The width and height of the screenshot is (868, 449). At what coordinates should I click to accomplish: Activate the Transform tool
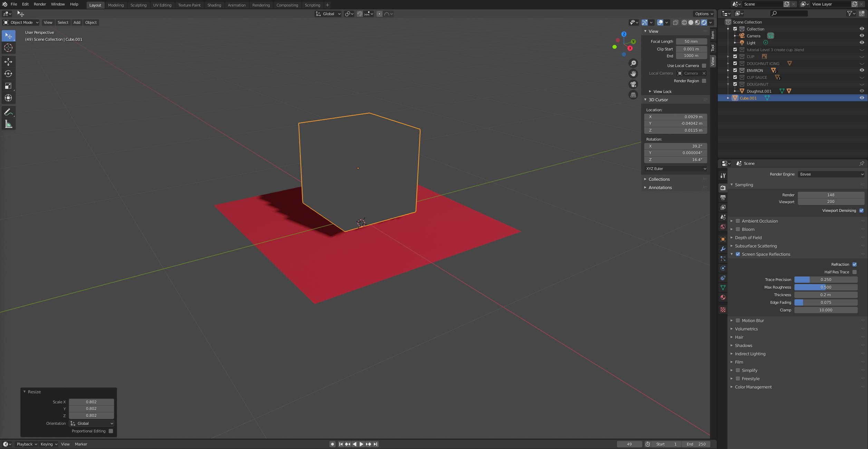(8, 98)
